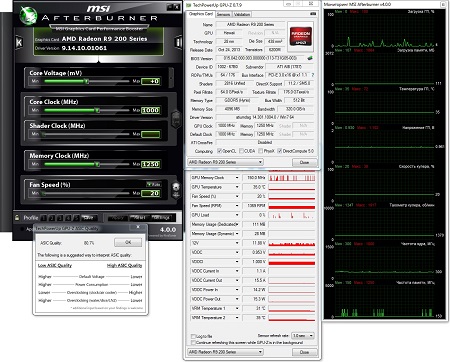Click the Fan Speed slider track
Image resolution: width=450 pixels, height=362 pixels.
tap(86, 193)
